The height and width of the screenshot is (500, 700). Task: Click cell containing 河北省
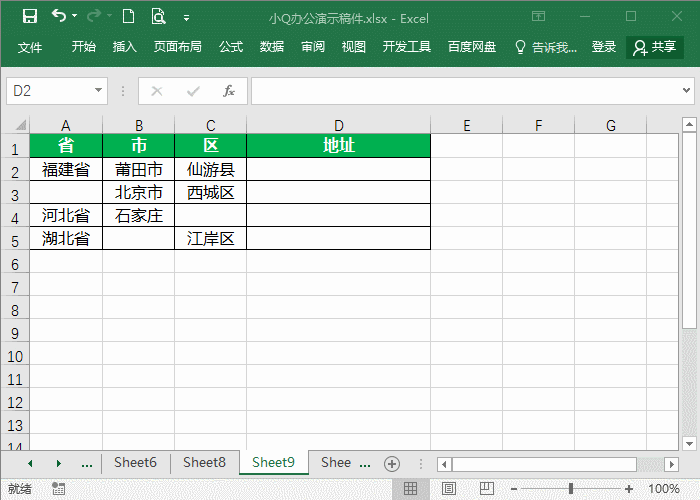[x=66, y=216]
